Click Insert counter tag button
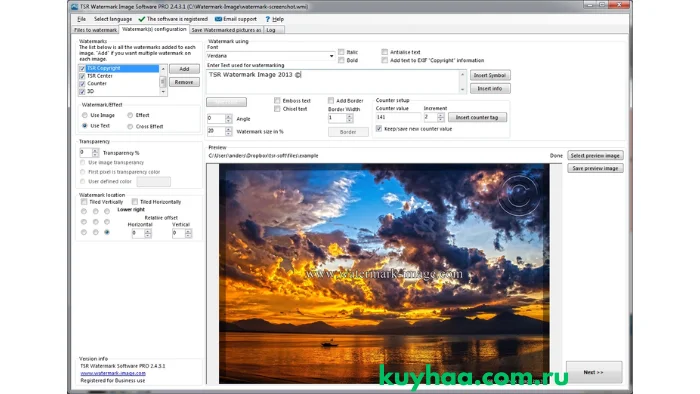 point(477,117)
